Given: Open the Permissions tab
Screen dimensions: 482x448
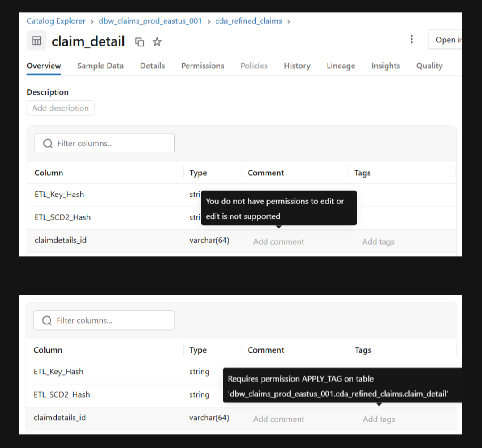Looking at the screenshot, I should click(x=203, y=66).
